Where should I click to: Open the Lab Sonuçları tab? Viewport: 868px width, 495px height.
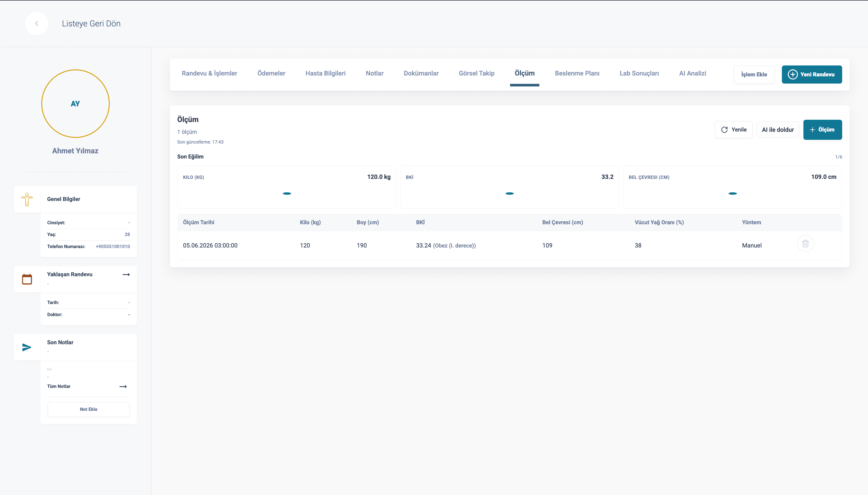tap(639, 74)
